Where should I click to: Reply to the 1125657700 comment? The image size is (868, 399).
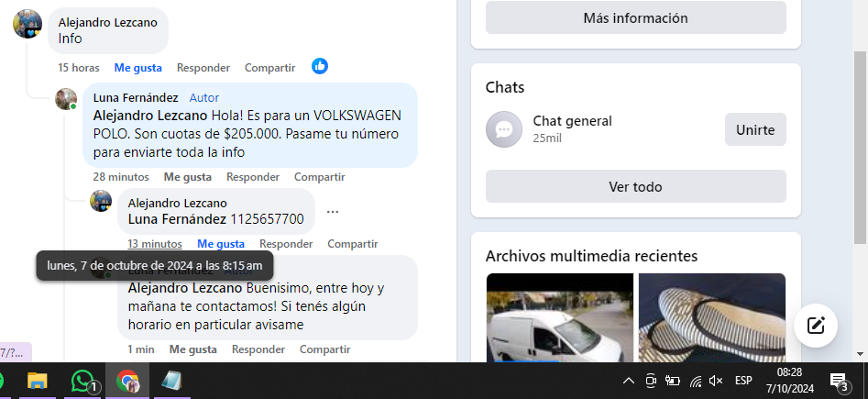tap(286, 244)
